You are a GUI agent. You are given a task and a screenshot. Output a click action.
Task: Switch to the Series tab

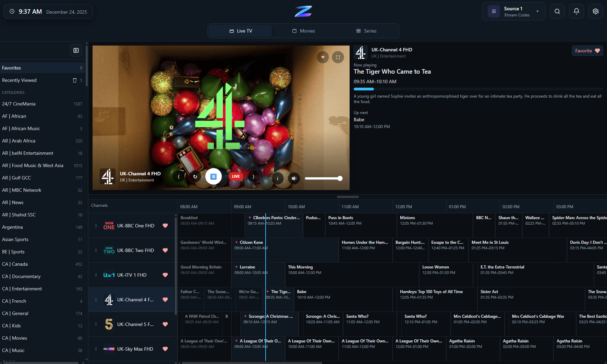click(x=366, y=31)
